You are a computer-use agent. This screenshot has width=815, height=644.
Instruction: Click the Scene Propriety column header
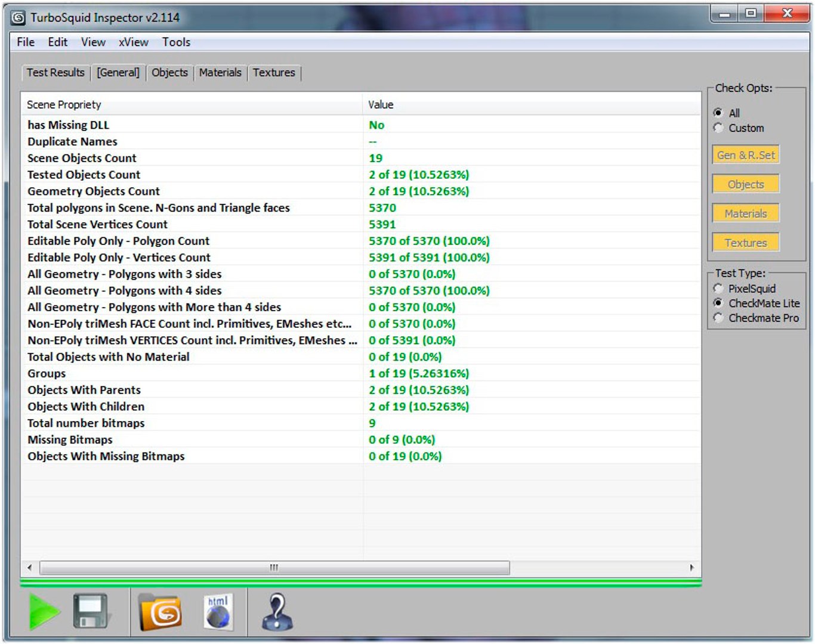(192, 104)
